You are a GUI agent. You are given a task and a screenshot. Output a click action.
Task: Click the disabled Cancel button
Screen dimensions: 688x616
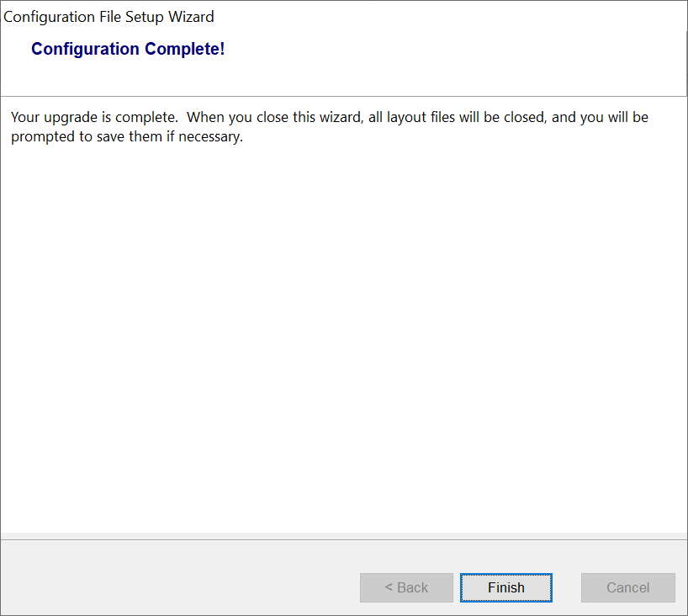pyautogui.click(x=627, y=587)
